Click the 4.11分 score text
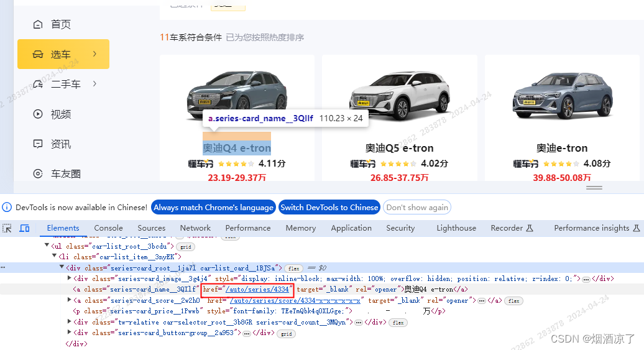Viewport: 644px width, 350px height. coord(272,163)
